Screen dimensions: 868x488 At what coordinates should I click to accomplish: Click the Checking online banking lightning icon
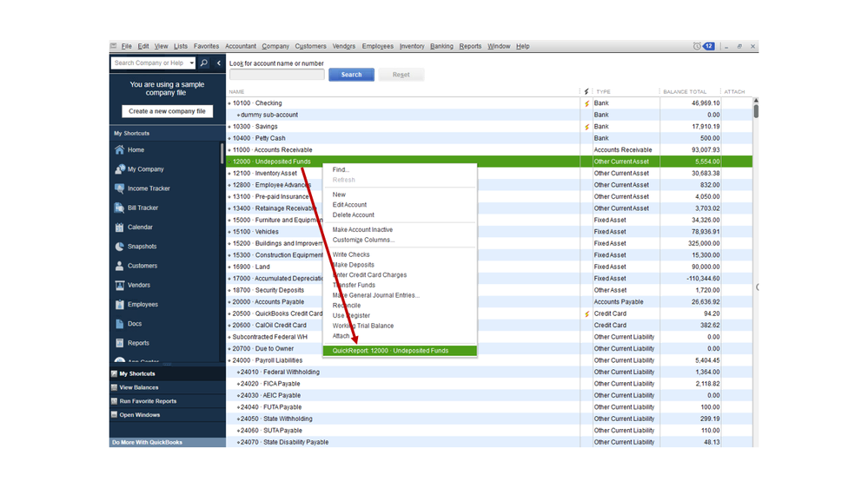586,103
